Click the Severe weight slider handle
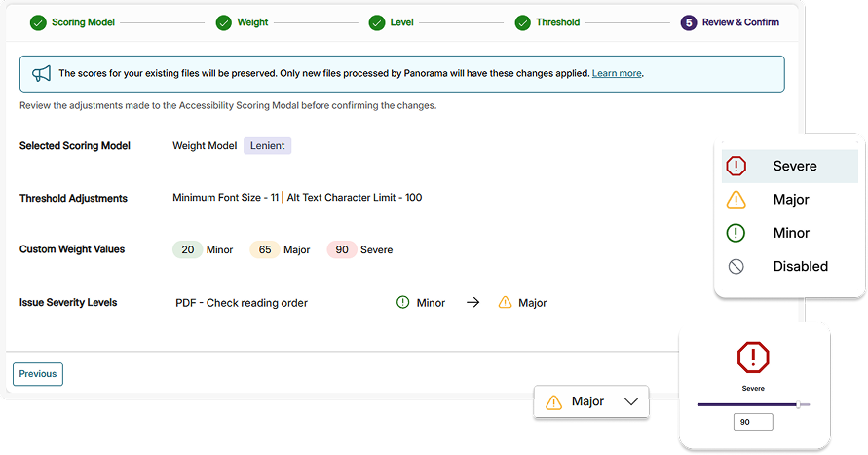The width and height of the screenshot is (868, 455). [x=798, y=404]
